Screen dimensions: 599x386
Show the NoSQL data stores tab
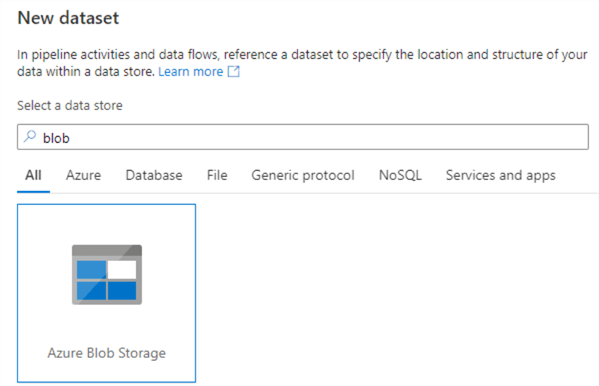(x=400, y=175)
